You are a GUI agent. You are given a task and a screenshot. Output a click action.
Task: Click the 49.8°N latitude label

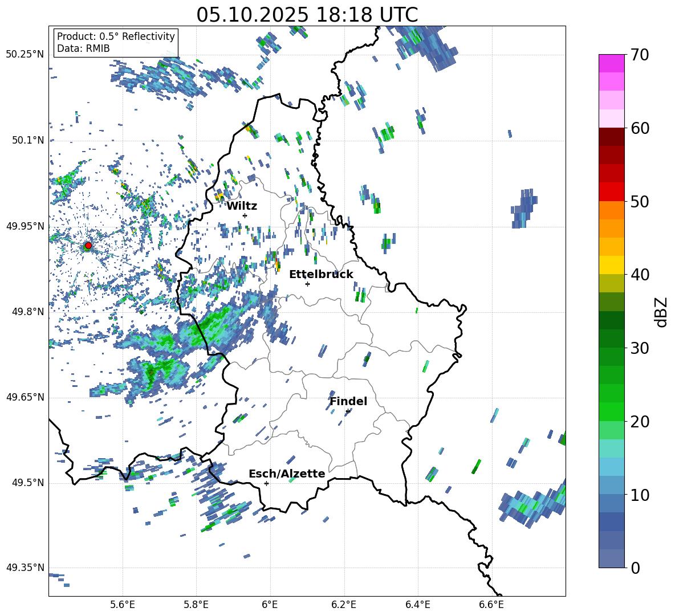(x=27, y=311)
